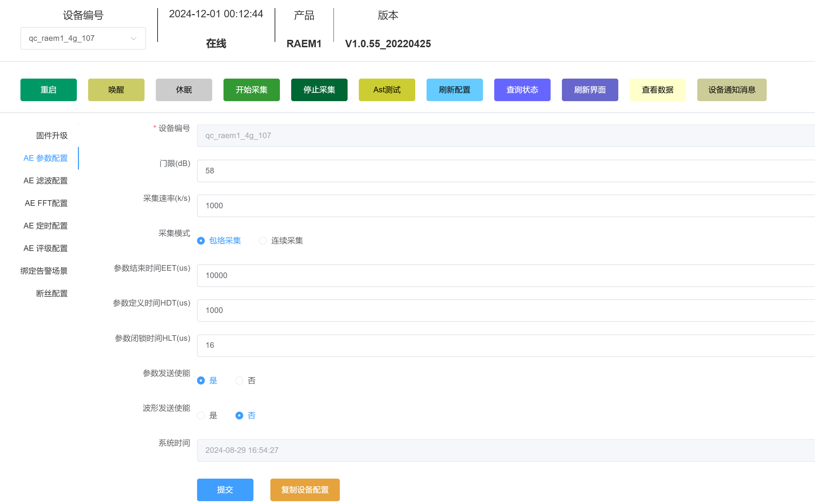Click the 复制设备配置 copy config button
Image resolution: width=815 pixels, height=504 pixels.
(x=305, y=490)
